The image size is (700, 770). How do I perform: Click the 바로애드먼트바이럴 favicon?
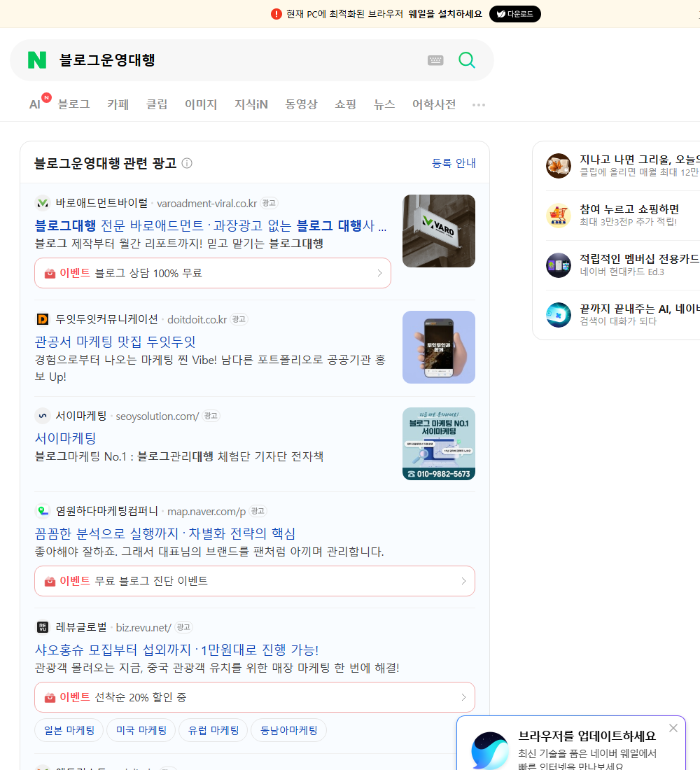pos(43,203)
